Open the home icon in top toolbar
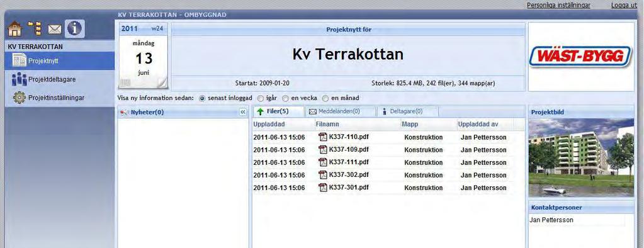The image size is (644, 248). click(x=14, y=29)
